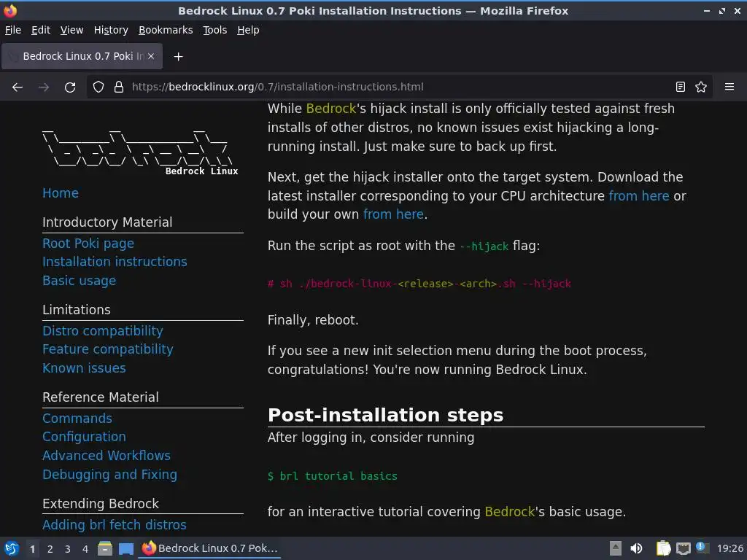Open the Installation instructions sidebar link
747x560 pixels.
click(115, 262)
